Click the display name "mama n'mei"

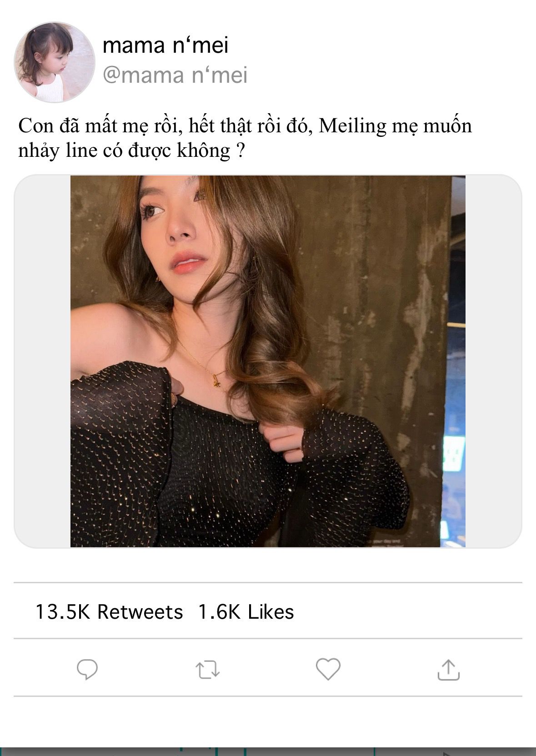(x=165, y=45)
